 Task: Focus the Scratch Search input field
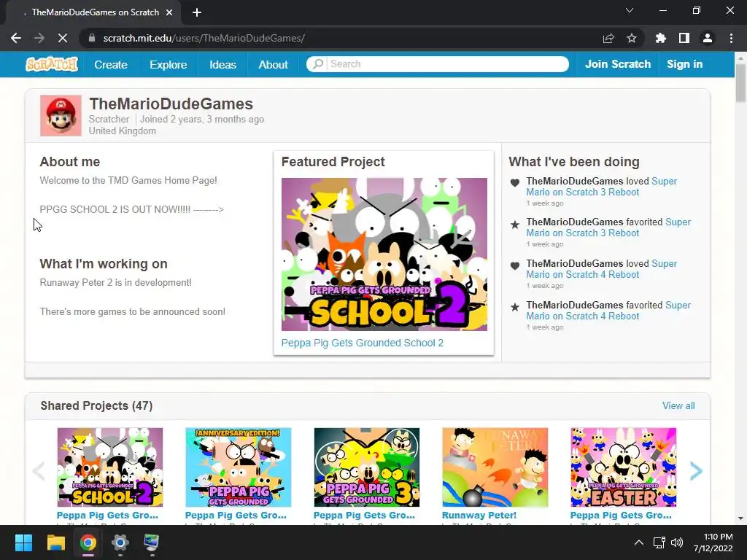tap(448, 64)
